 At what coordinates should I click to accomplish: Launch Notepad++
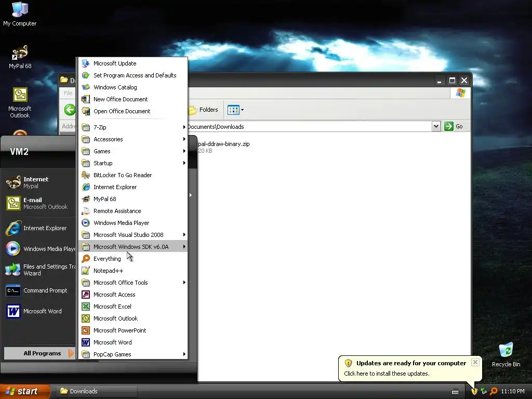tap(132, 271)
